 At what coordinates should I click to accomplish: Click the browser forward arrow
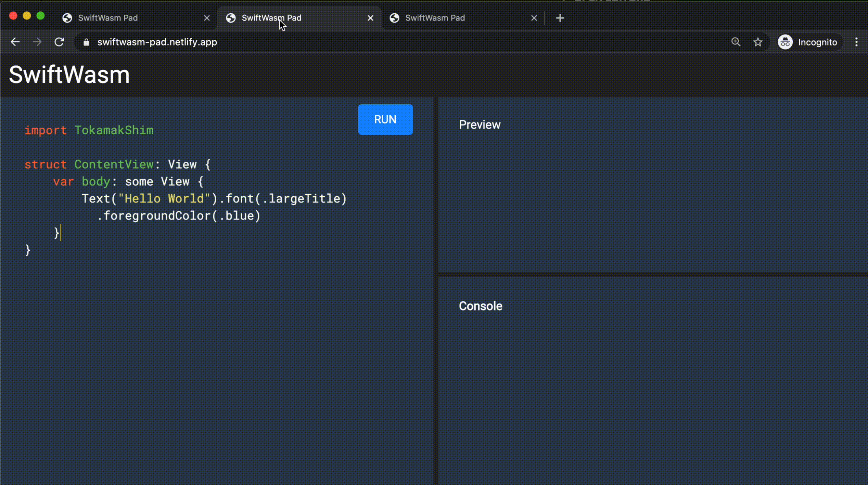37,42
